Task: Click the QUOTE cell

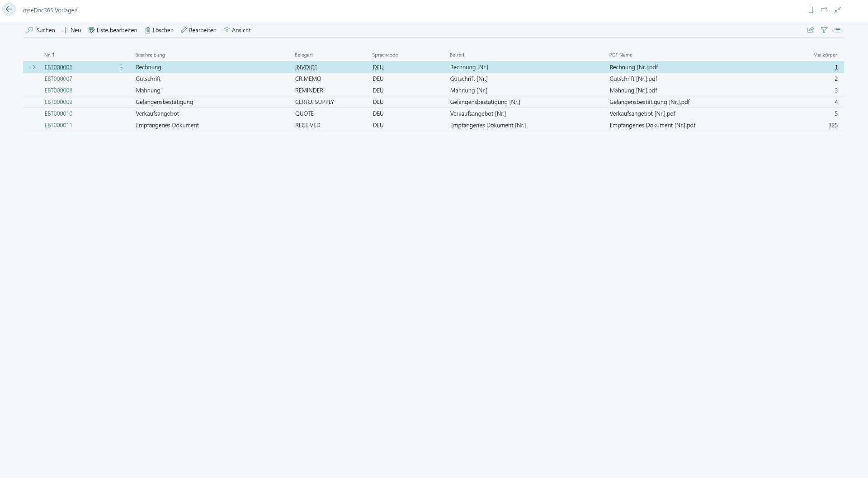Action: [304, 114]
